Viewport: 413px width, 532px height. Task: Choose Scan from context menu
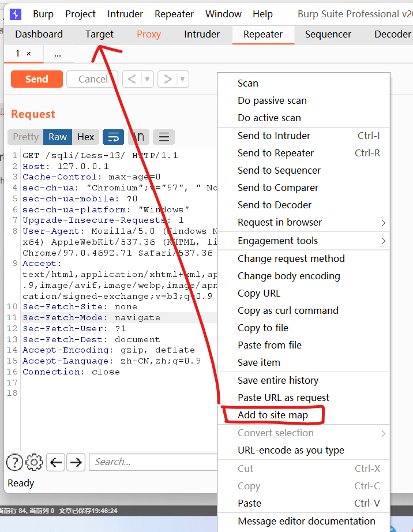pyautogui.click(x=303, y=83)
